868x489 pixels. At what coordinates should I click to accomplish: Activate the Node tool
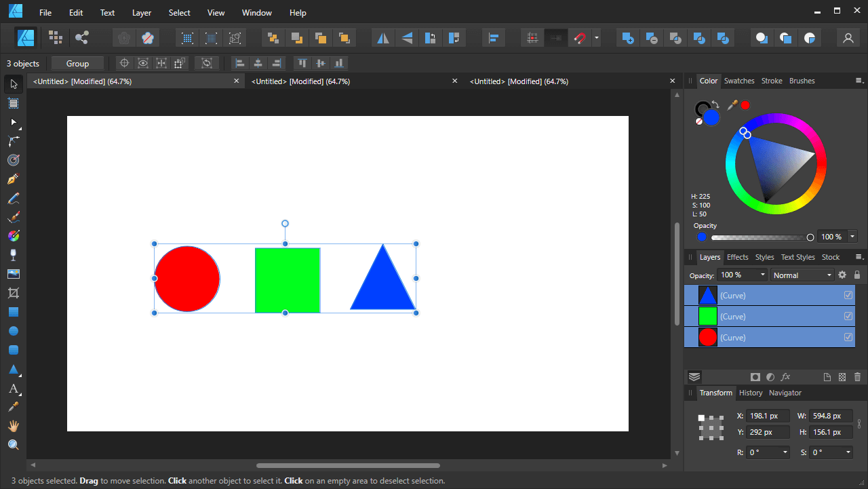click(13, 122)
